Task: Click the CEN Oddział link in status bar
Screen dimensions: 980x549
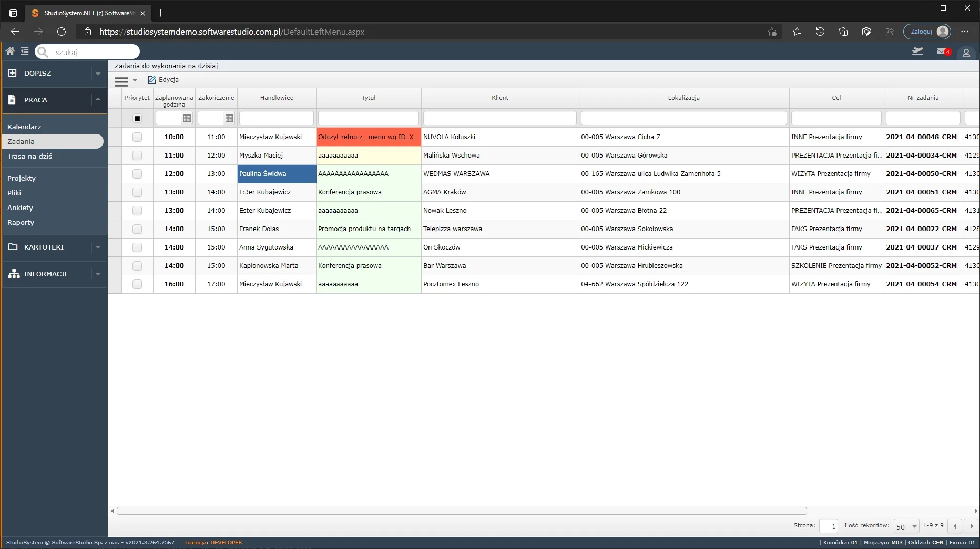Action: coord(937,542)
